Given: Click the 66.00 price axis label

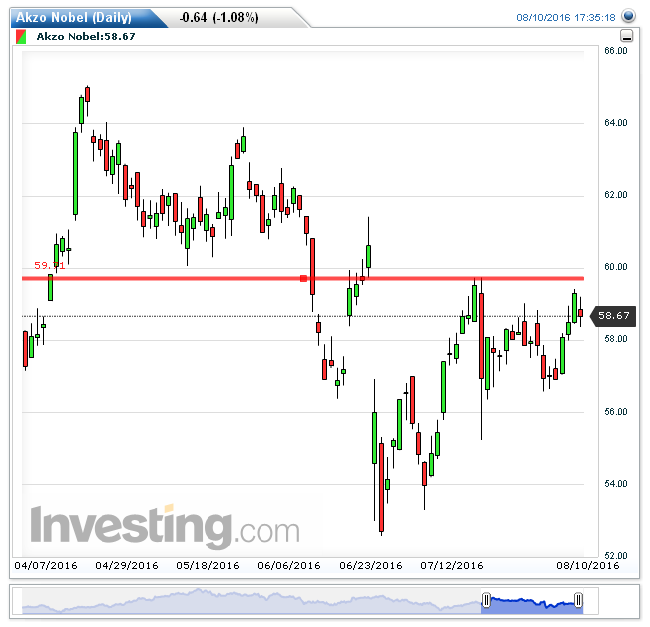Looking at the screenshot, I should 616,51.
